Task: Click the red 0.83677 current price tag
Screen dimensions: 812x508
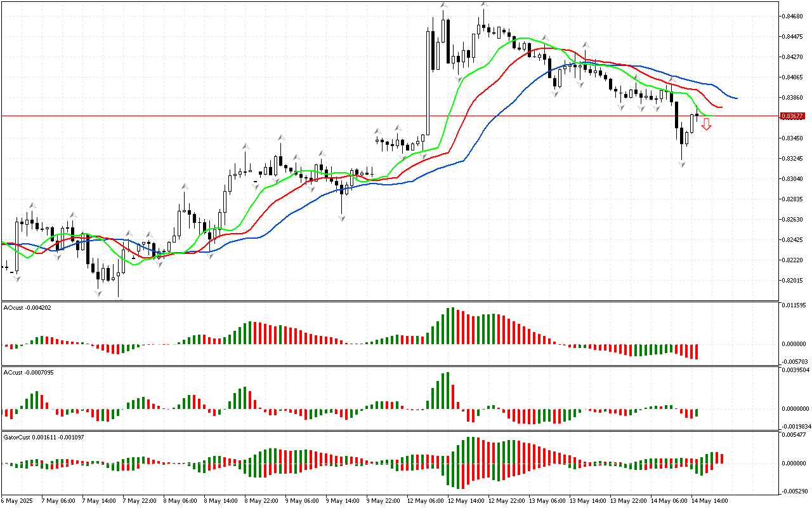Action: pos(792,116)
